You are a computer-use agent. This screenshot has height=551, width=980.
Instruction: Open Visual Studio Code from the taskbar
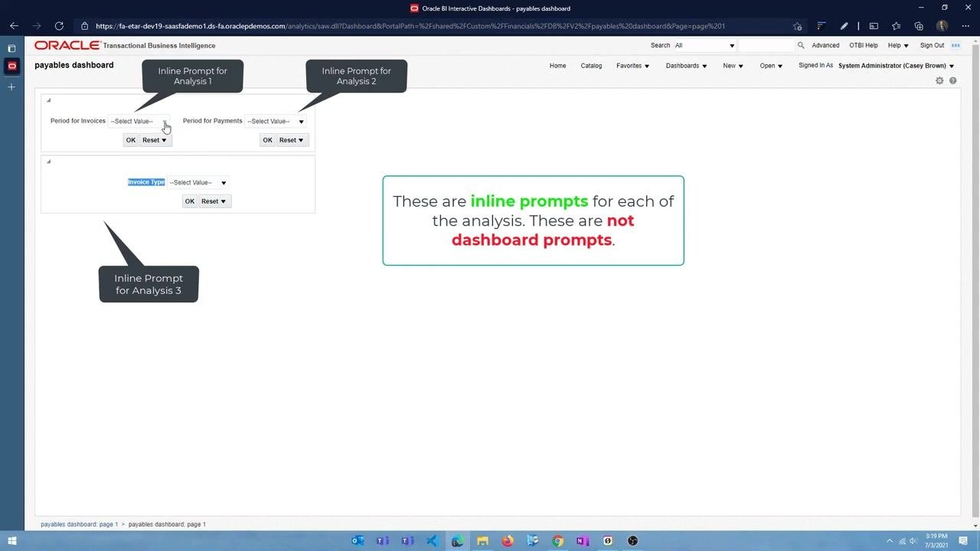[x=433, y=541]
